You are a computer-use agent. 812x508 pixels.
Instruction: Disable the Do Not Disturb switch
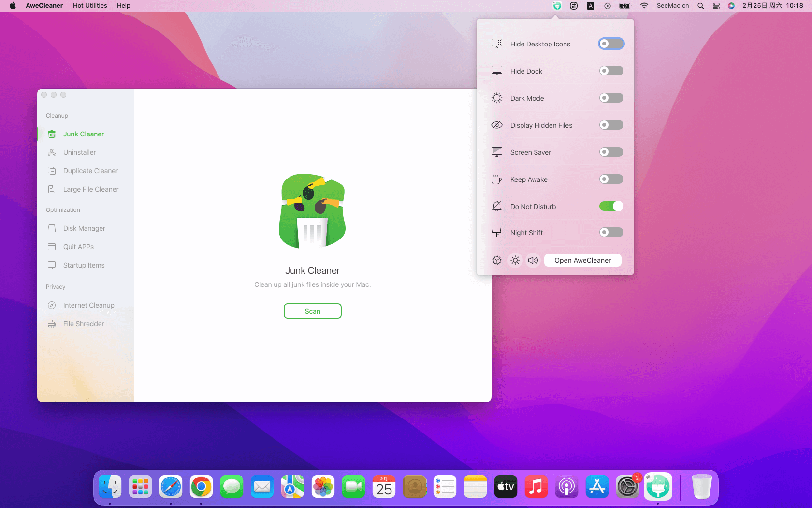coord(611,207)
